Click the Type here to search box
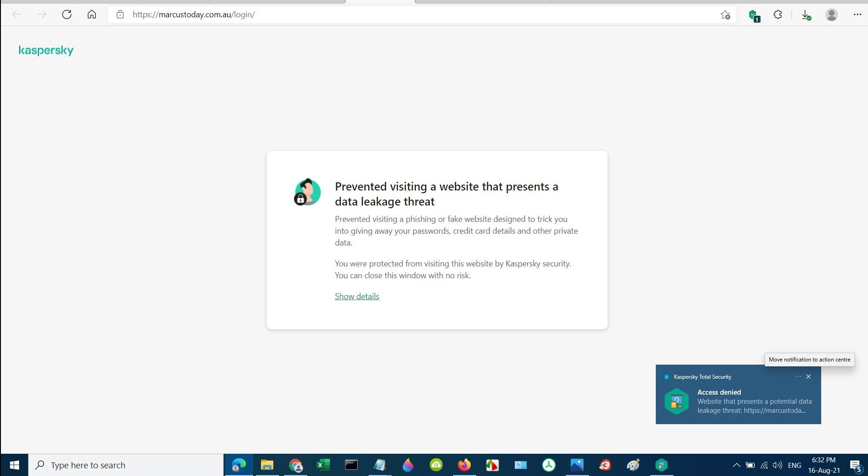The image size is (868, 476). (126, 465)
